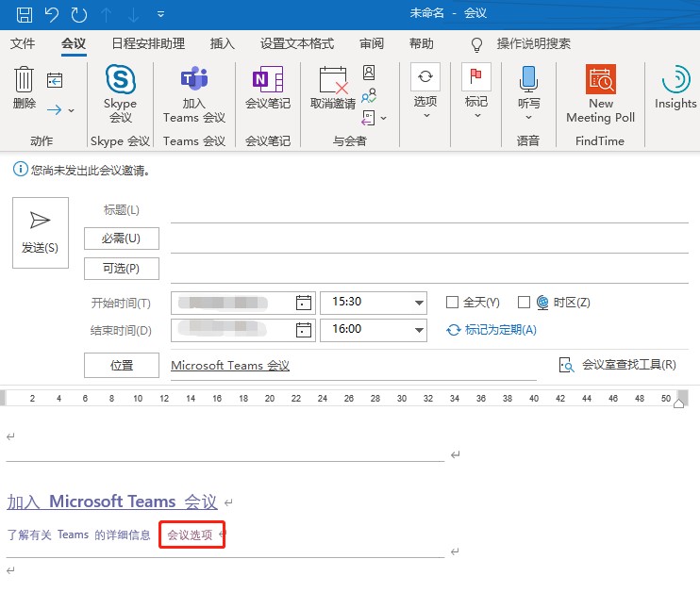Open the 日程安排助理 tab
This screenshot has height=592, width=700.
[x=148, y=43]
